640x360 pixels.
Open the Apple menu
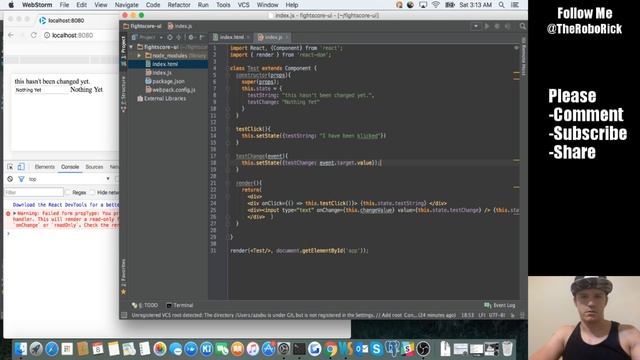[11, 5]
